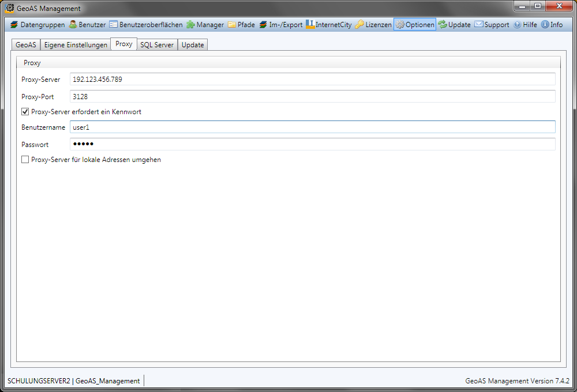Viewport: 577px width, 392px height.
Task: Uncheck 'Proxy-Server erfordert ein Kennwort'
Action: coord(25,112)
